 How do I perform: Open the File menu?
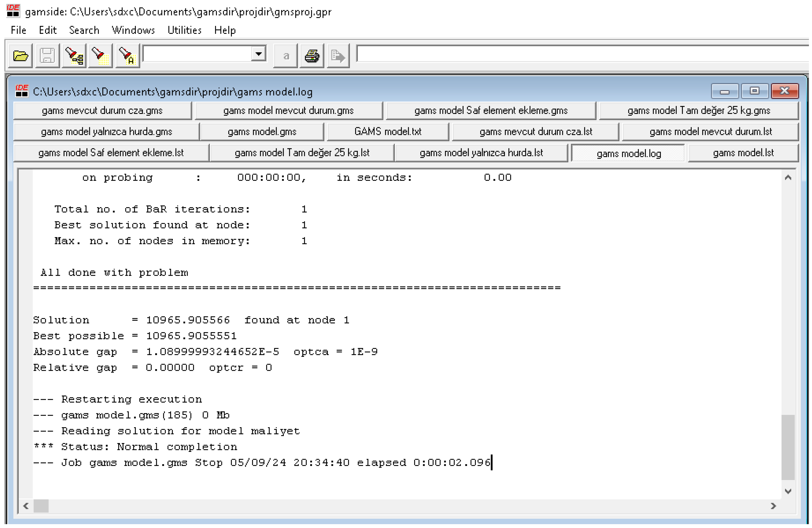tap(18, 30)
